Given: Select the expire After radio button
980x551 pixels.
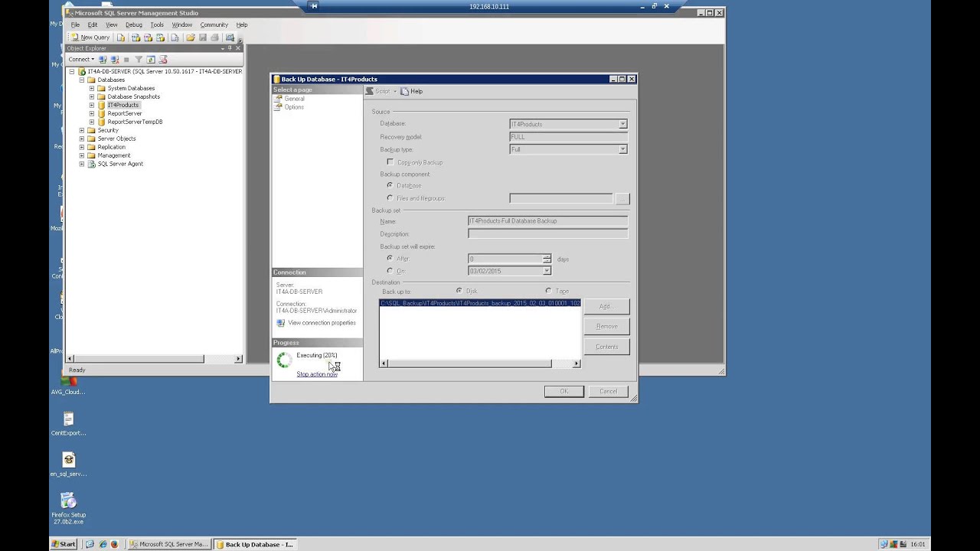Looking at the screenshot, I should coord(390,259).
